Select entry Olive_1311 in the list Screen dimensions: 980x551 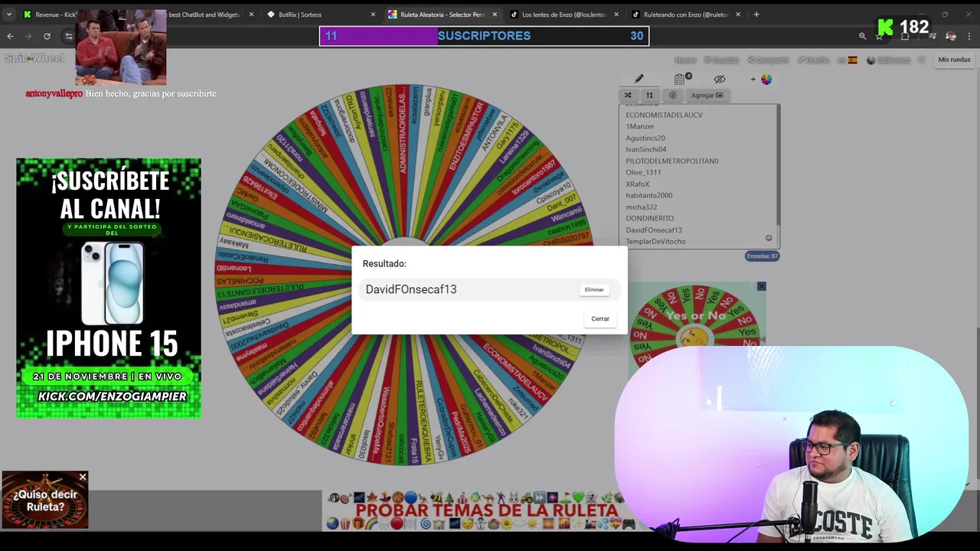pyautogui.click(x=643, y=172)
